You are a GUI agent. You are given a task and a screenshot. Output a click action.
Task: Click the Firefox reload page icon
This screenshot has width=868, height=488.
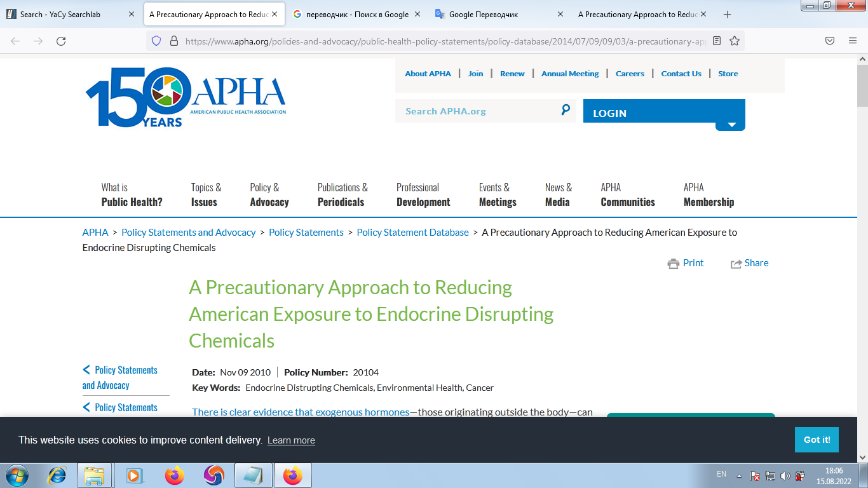(61, 41)
